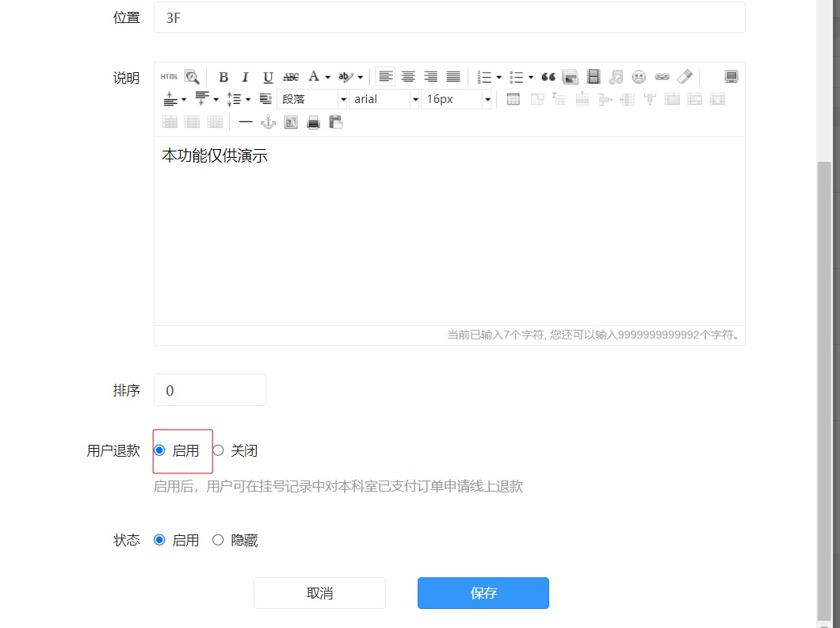Apply italic formatting
The image size is (840, 628).
pos(246,77)
